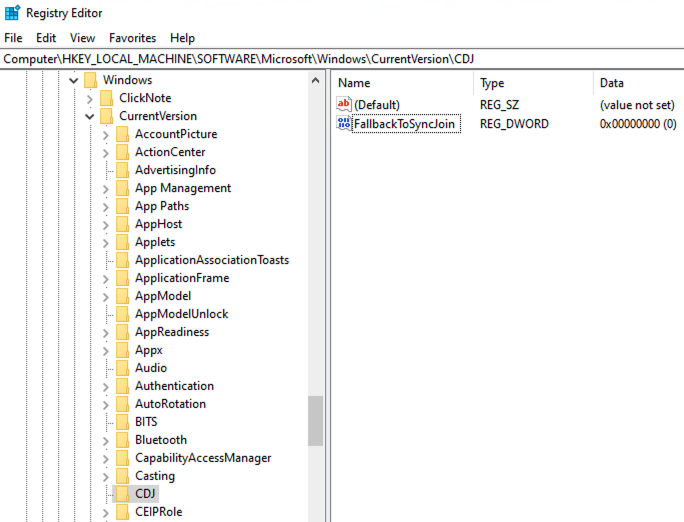Image resolution: width=684 pixels, height=522 pixels.
Task: Select the Bluetooth key label
Action: pyautogui.click(x=161, y=440)
